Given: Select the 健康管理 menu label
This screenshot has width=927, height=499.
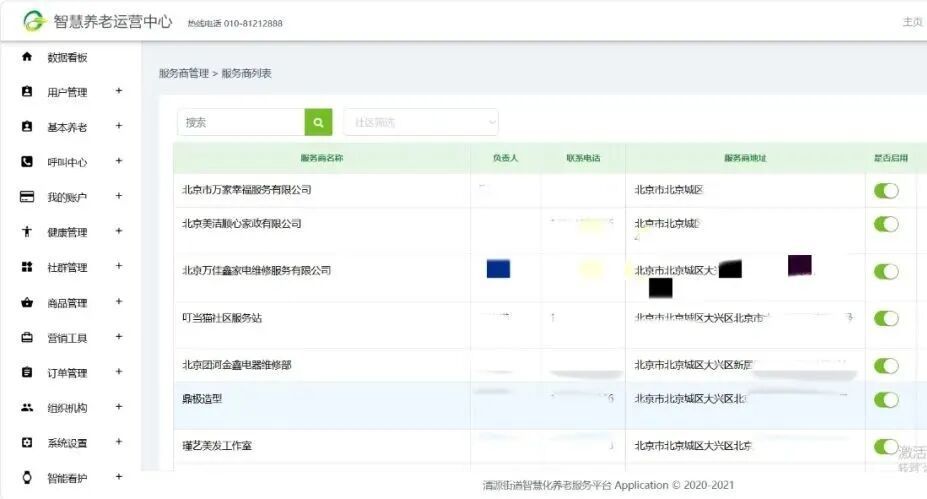Looking at the screenshot, I should point(67,232).
